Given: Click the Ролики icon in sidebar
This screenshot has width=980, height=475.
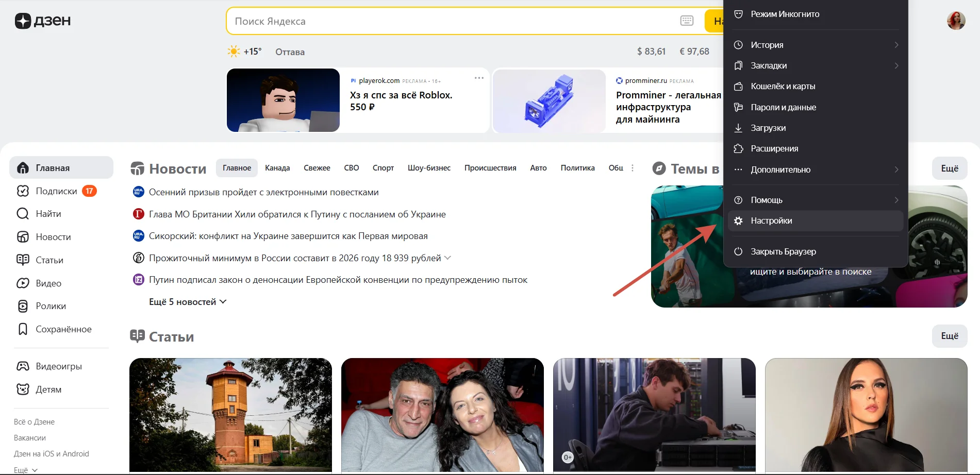Looking at the screenshot, I should pyautogui.click(x=23, y=306).
